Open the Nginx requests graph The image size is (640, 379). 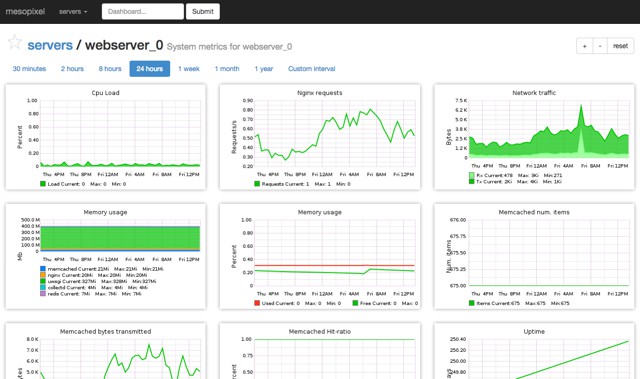click(320, 137)
